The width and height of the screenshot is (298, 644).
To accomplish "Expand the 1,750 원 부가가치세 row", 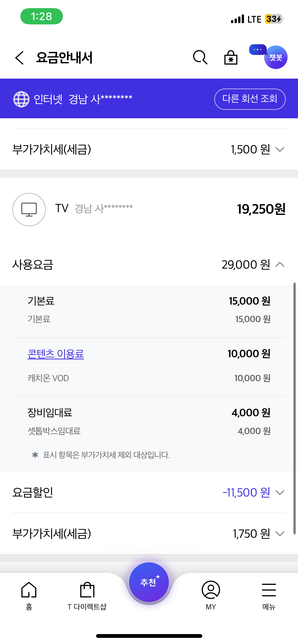I will tap(280, 533).
